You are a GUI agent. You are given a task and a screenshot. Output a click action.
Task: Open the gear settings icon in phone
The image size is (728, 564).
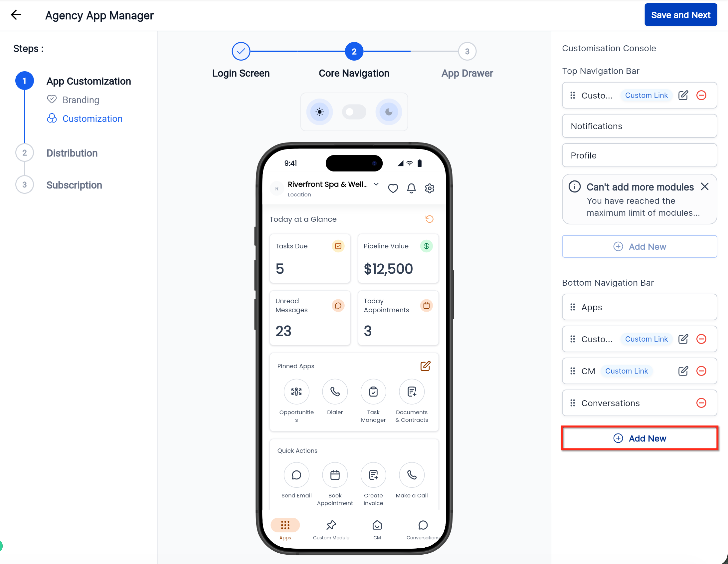tap(430, 188)
